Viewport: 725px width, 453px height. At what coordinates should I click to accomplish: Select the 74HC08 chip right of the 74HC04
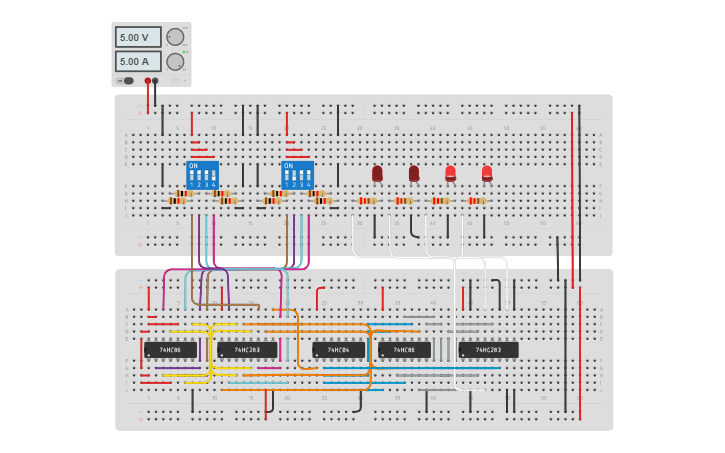[404, 350]
